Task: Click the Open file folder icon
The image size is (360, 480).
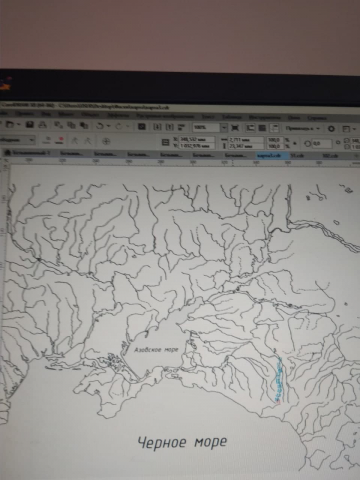Action: point(10,125)
